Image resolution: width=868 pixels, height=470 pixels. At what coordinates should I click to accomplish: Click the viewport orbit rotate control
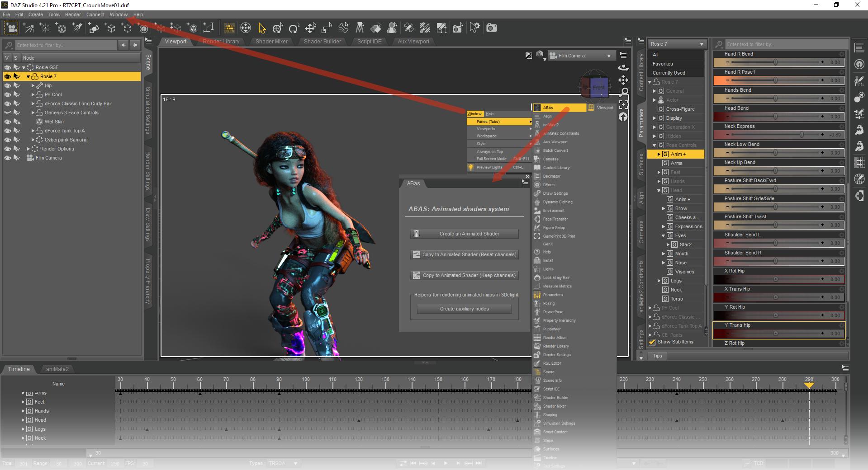point(623,68)
